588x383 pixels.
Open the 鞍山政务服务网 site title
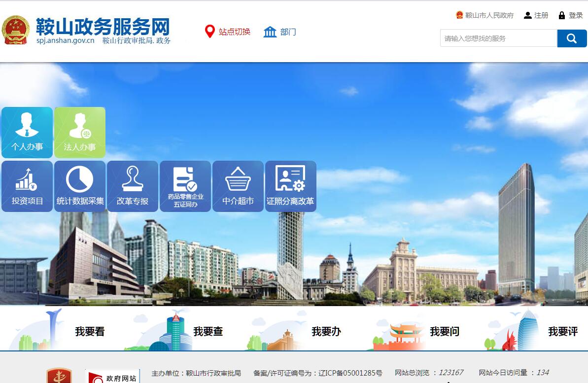pyautogui.click(x=103, y=26)
